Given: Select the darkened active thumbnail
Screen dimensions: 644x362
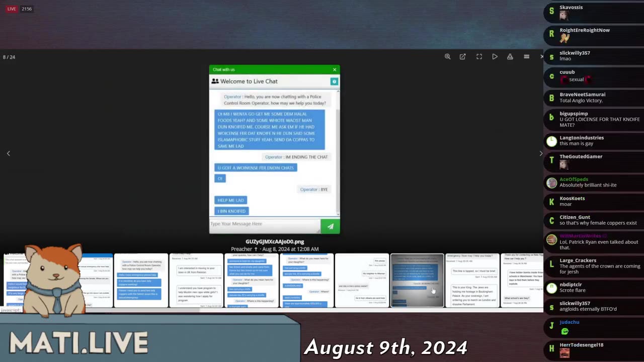Looking at the screenshot, I should click(x=417, y=281).
